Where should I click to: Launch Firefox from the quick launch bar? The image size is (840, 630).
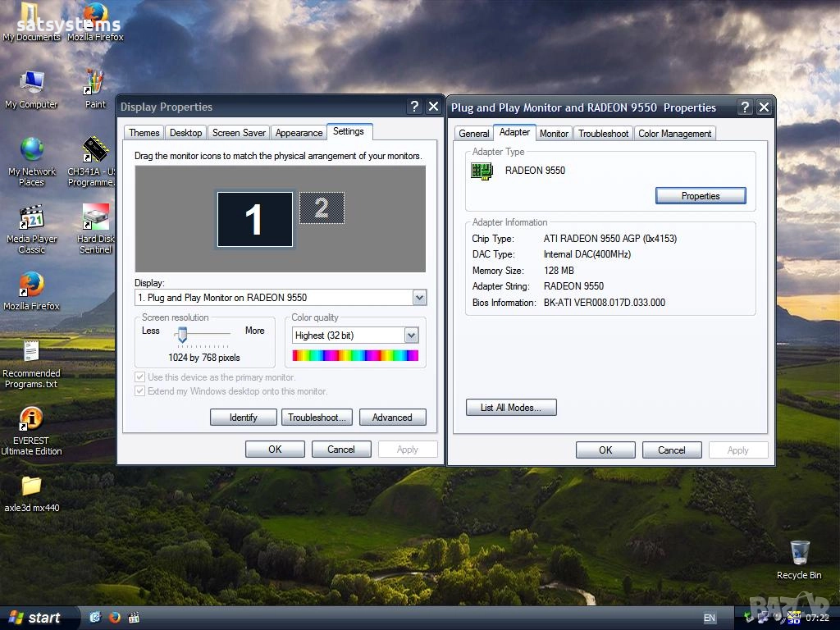[115, 617]
